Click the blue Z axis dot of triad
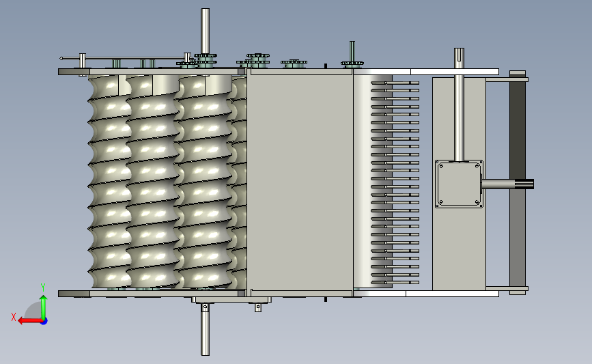 44,322
